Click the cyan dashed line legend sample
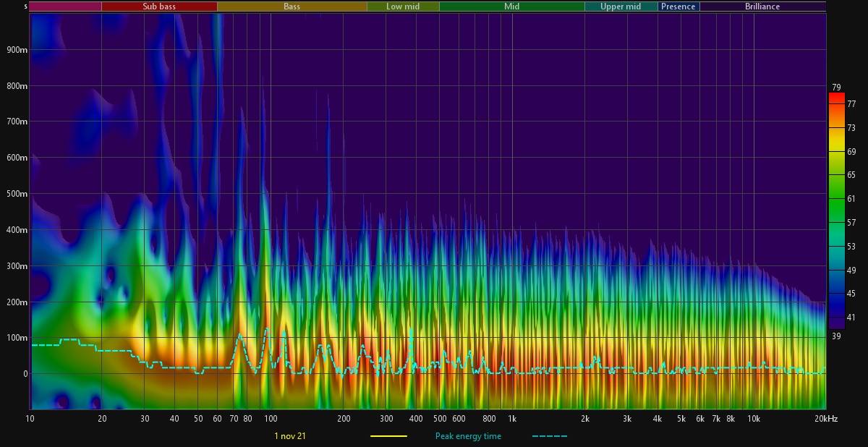 550,436
